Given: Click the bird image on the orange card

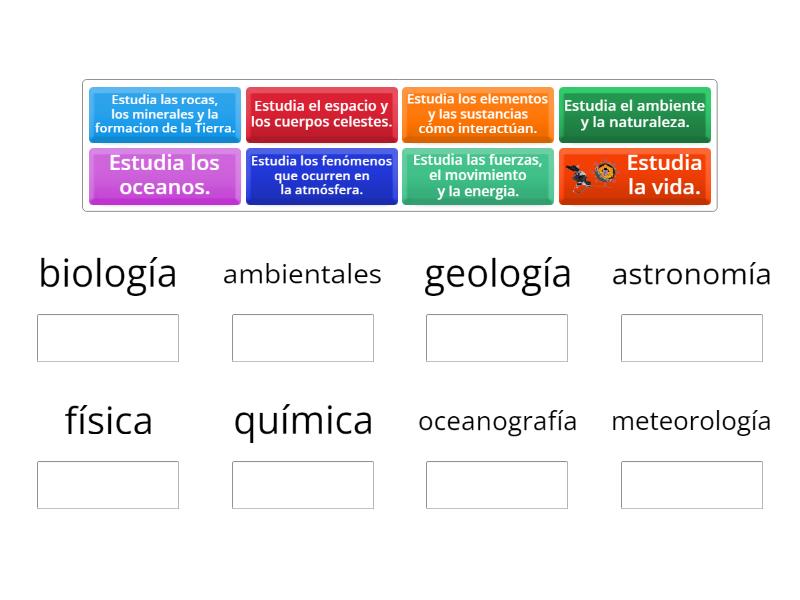Looking at the screenshot, I should click(577, 176).
